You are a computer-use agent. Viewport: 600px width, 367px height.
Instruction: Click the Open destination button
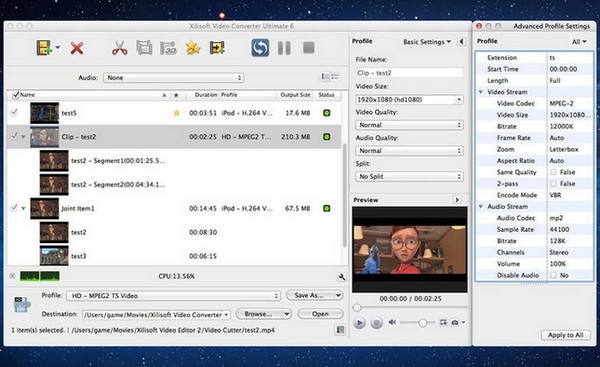[320, 314]
